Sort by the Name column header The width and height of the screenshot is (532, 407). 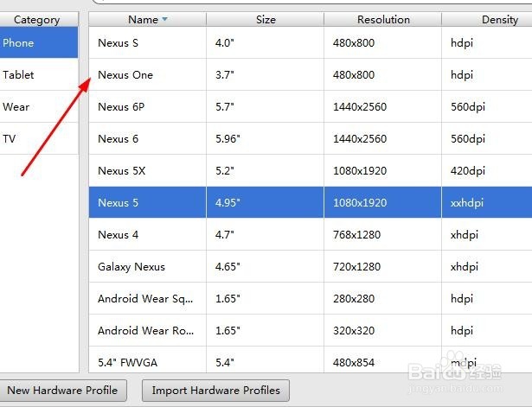pyautogui.click(x=148, y=19)
